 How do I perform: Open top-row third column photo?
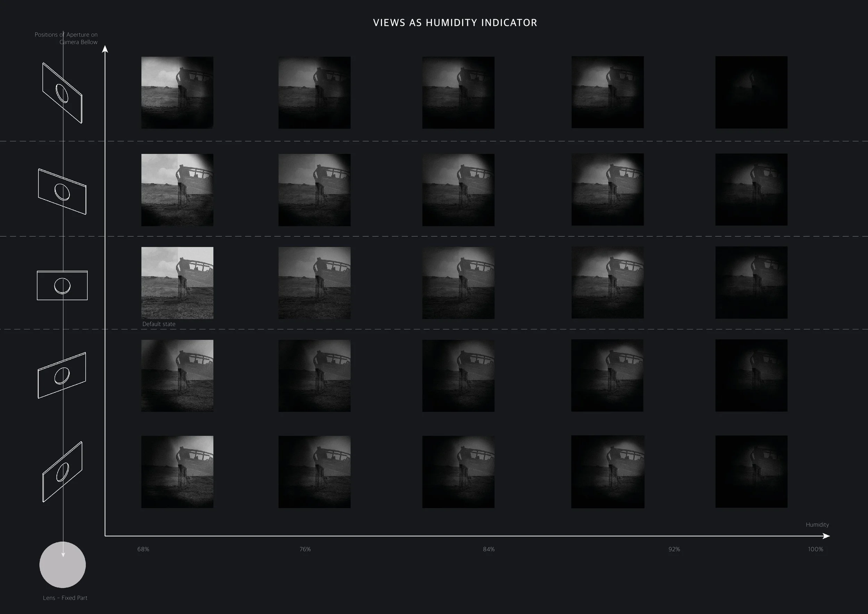[x=459, y=93]
